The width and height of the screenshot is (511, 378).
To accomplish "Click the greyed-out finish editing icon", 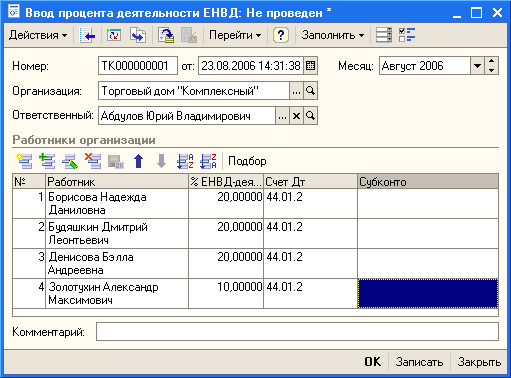I will [116, 161].
